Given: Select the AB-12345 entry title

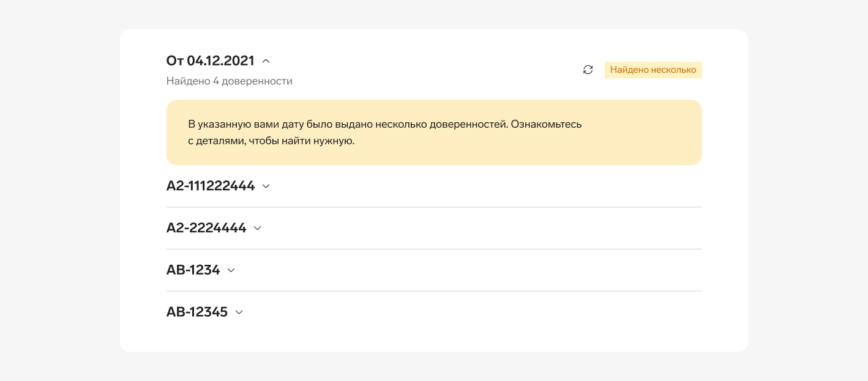Looking at the screenshot, I should (196, 312).
